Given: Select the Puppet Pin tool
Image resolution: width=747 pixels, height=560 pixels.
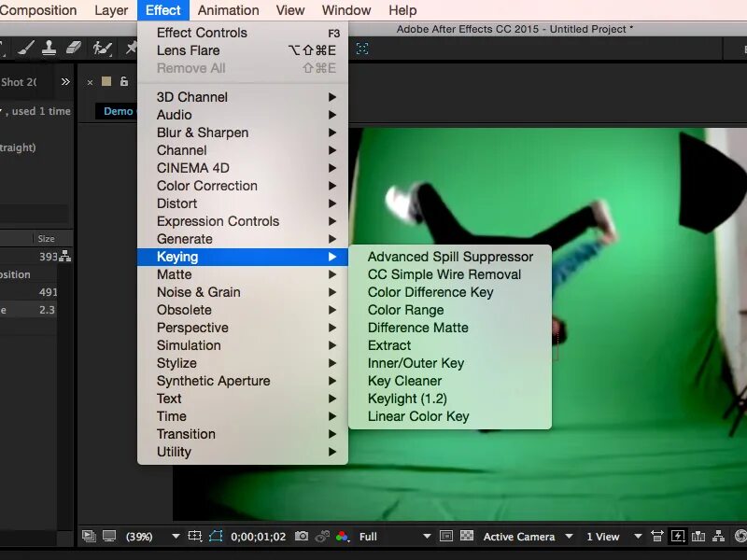Looking at the screenshot, I should (132, 48).
